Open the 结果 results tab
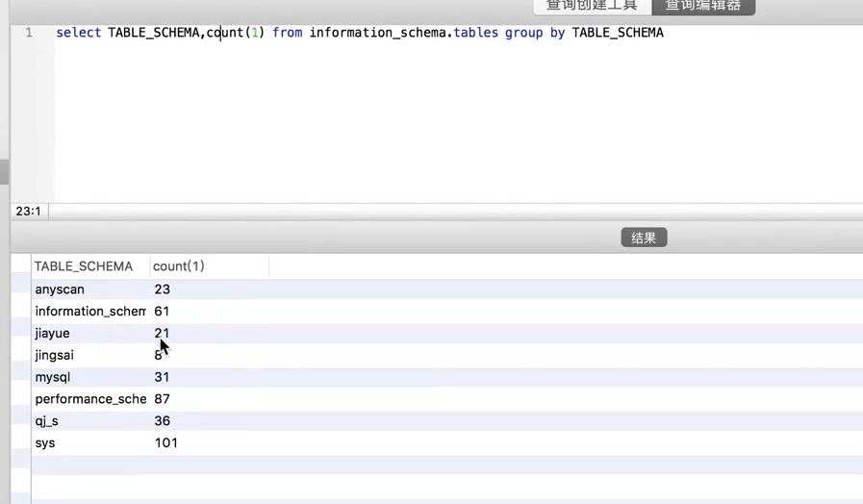 644,238
